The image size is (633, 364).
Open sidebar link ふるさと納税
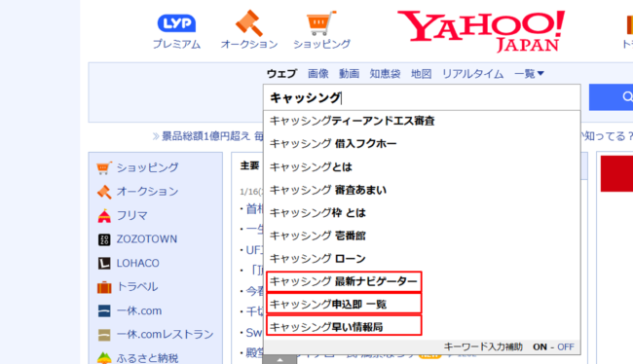point(147,358)
